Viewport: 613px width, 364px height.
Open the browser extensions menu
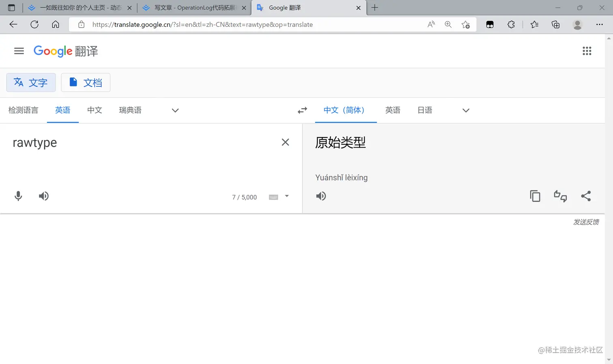(x=511, y=24)
